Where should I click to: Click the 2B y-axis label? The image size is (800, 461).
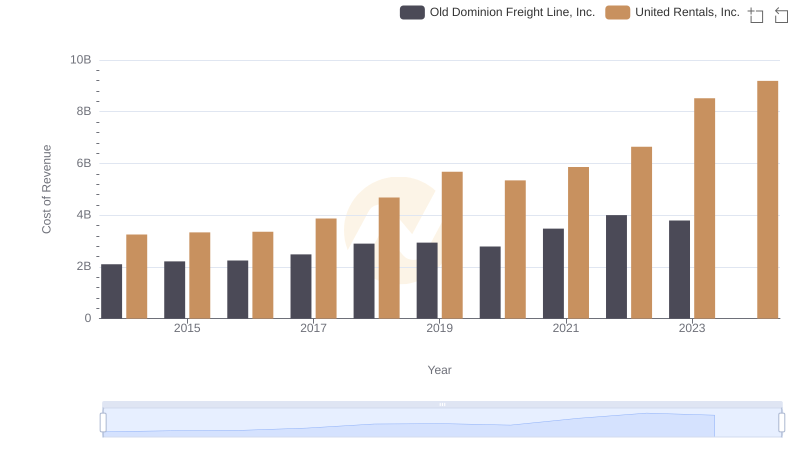(84, 266)
